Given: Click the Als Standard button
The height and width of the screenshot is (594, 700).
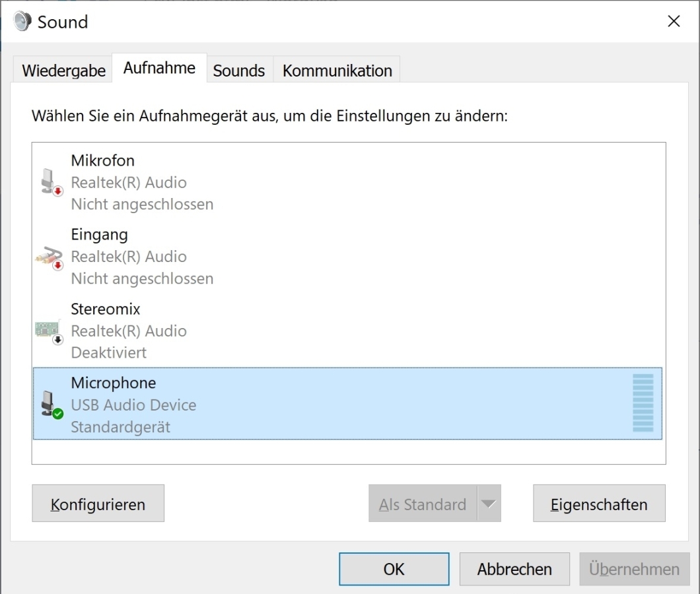Looking at the screenshot, I should pos(422,504).
